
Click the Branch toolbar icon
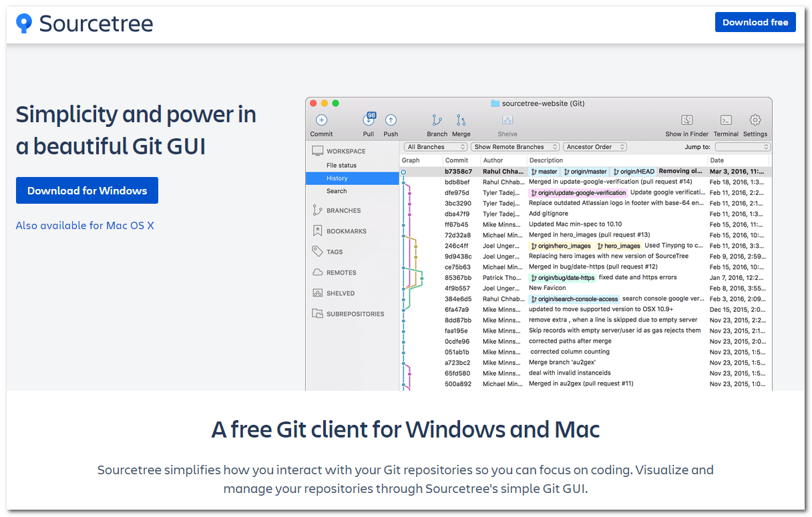coord(437,120)
